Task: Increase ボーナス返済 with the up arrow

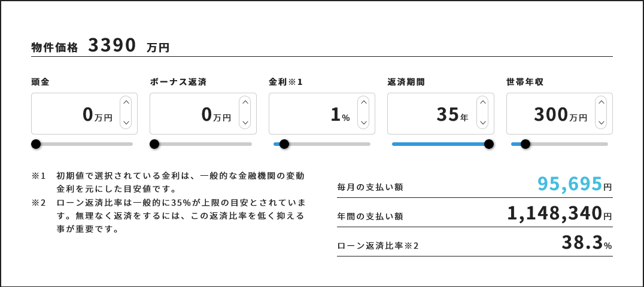Action: click(245, 103)
